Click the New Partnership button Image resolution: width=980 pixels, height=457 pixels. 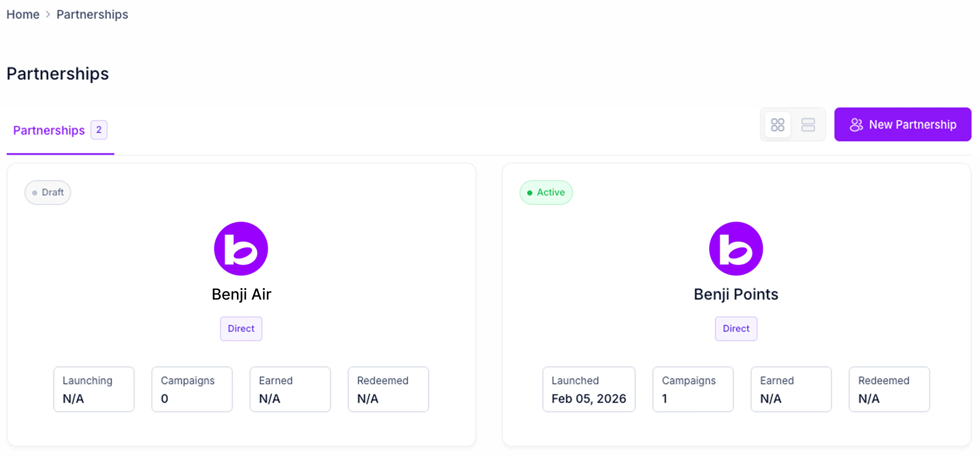tap(903, 124)
